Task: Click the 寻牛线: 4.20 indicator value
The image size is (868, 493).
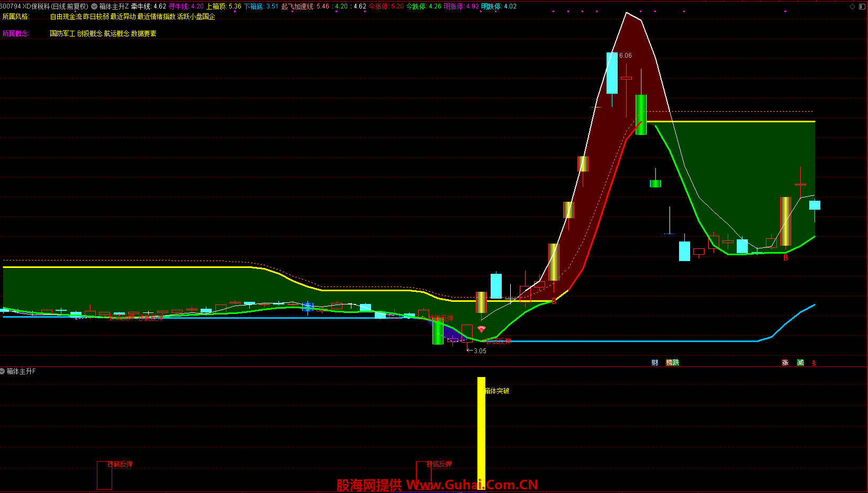Action: tap(186, 6)
